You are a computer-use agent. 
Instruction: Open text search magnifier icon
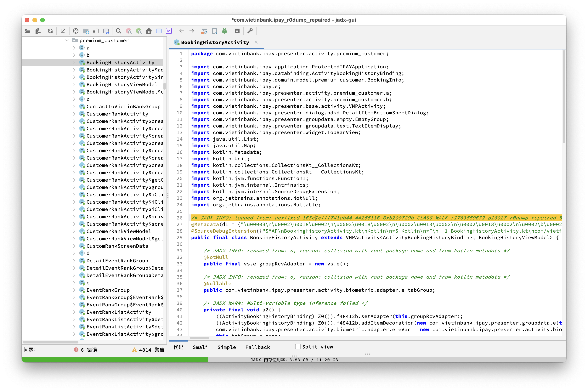(119, 31)
